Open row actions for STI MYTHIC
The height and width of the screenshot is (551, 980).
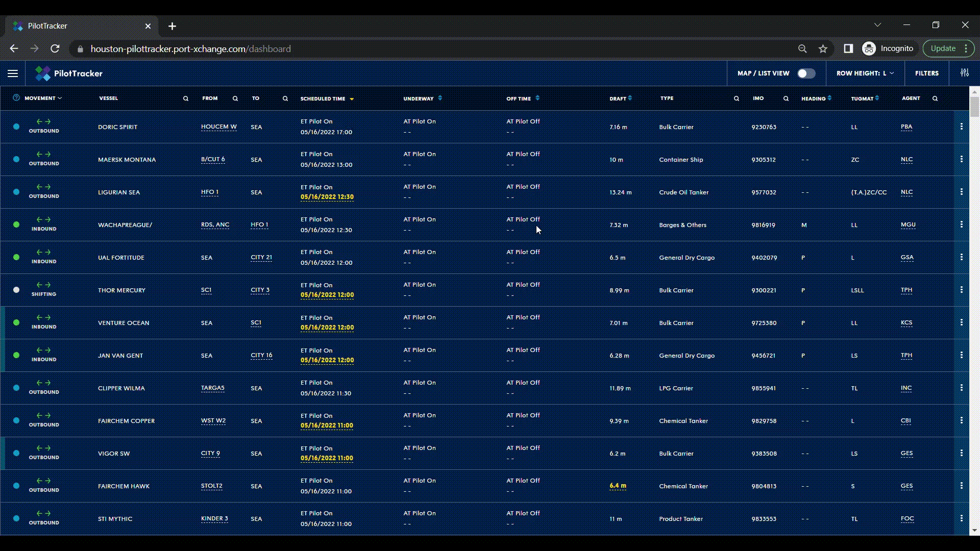pos(962,518)
